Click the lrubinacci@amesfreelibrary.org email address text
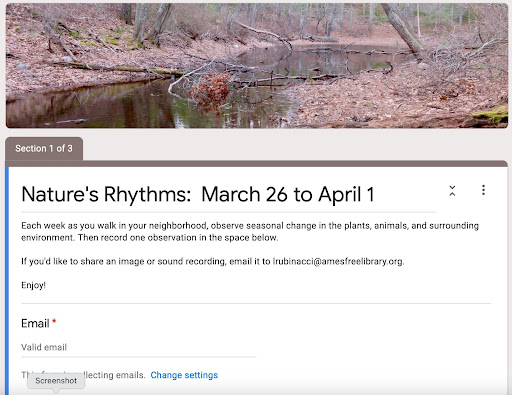The height and width of the screenshot is (395, 512). click(338, 261)
